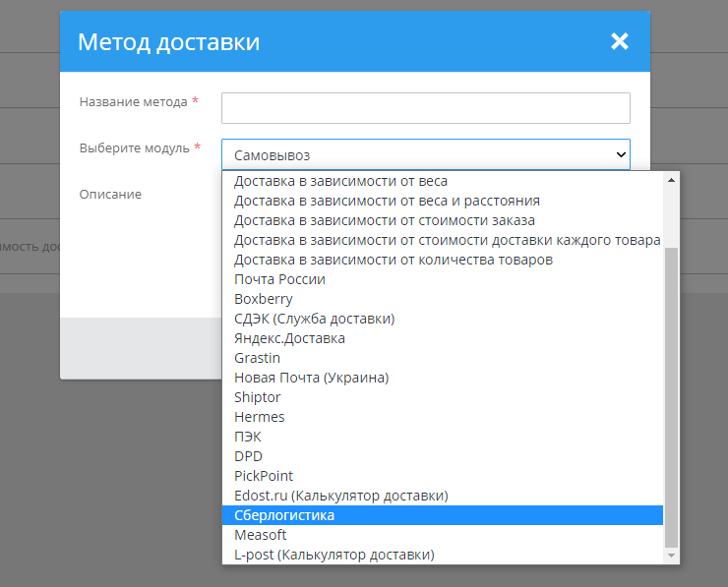
Task: Select СДЭК (Служба доставки) option
Action: tap(314, 319)
